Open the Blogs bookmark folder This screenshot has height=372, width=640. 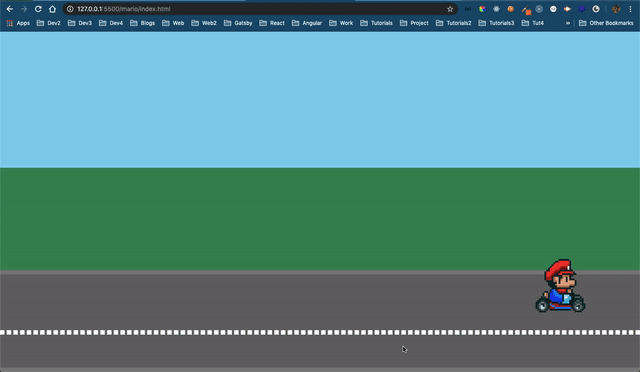point(142,23)
